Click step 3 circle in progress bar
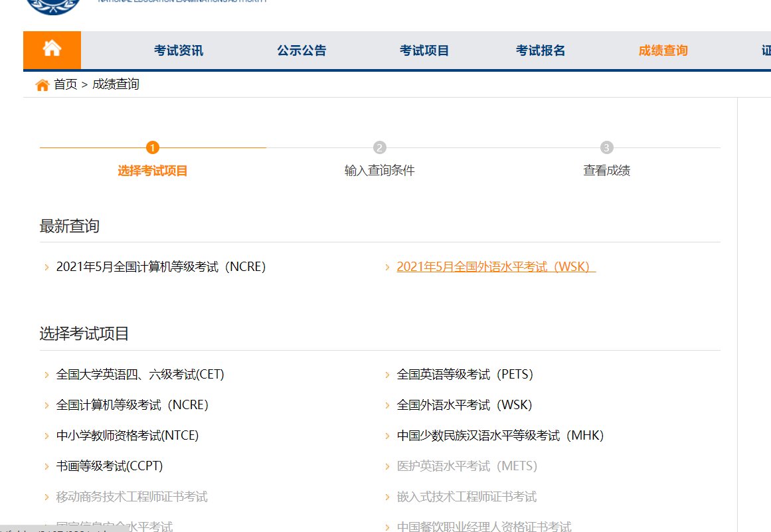 click(606, 147)
